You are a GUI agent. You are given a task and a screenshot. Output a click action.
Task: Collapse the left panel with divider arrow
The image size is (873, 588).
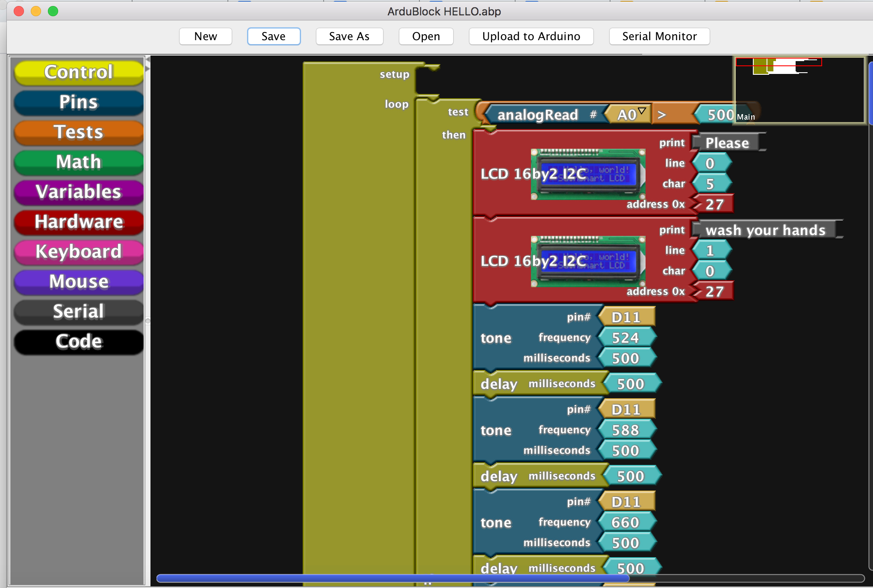pyautogui.click(x=148, y=59)
